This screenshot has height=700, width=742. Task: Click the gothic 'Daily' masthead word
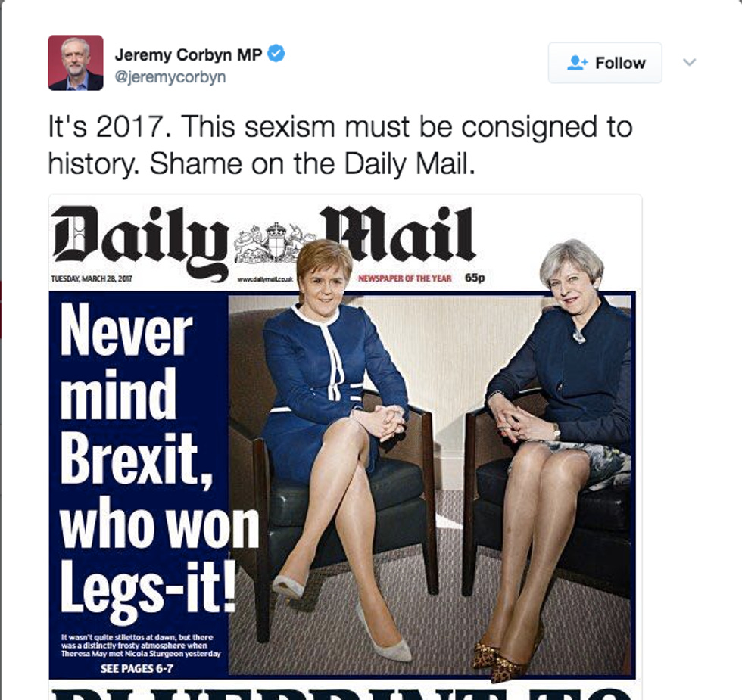click(x=141, y=241)
